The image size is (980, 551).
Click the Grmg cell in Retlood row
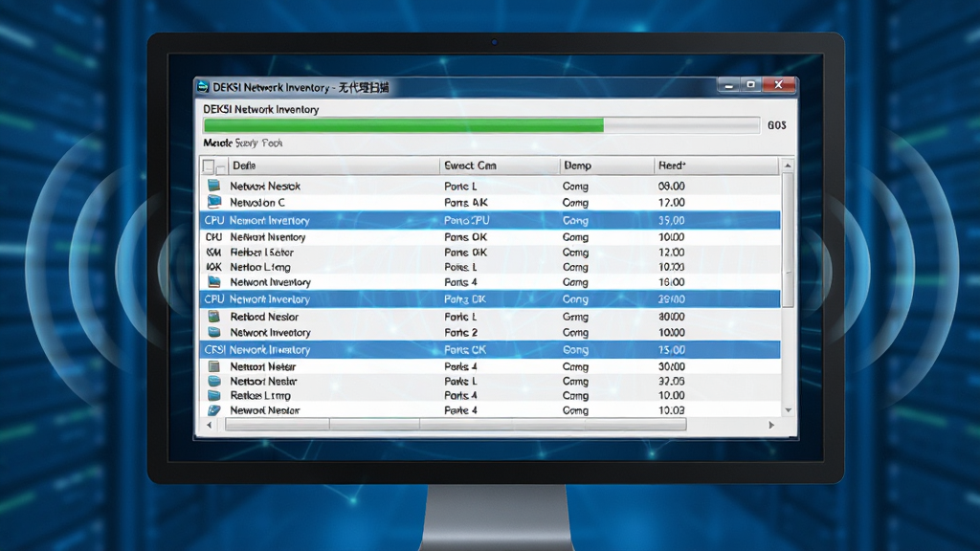point(575,317)
